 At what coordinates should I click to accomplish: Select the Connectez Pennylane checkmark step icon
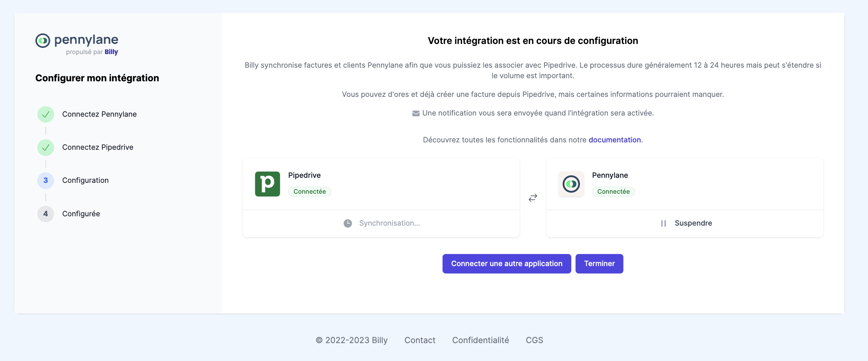click(45, 114)
